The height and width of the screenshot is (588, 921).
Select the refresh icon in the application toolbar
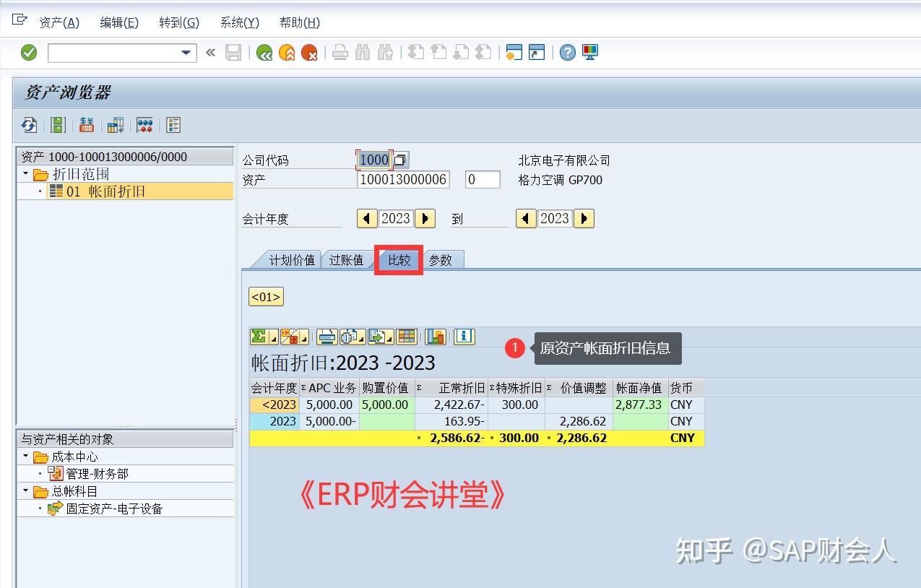point(28,124)
